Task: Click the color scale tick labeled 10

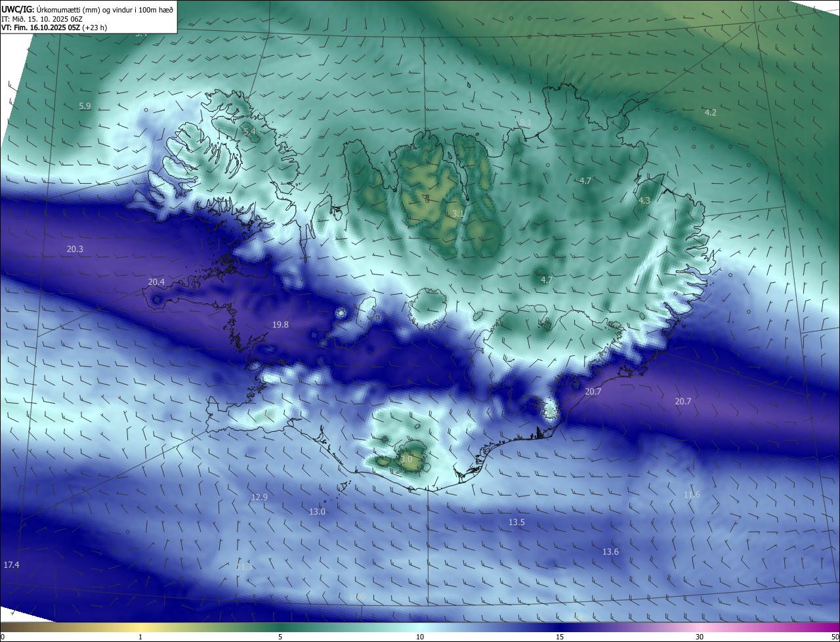Action: click(420, 637)
